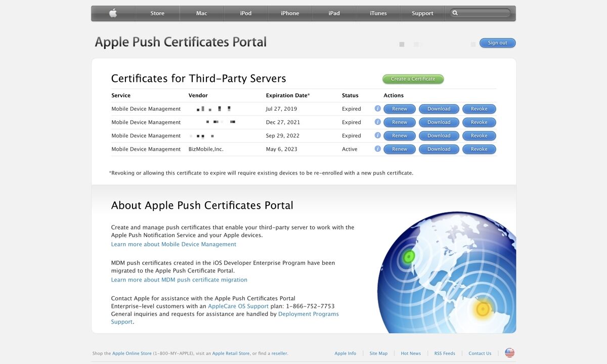Follow the Deployment Programs Support link
Viewport: 607px width, 364px height.
tap(309, 314)
